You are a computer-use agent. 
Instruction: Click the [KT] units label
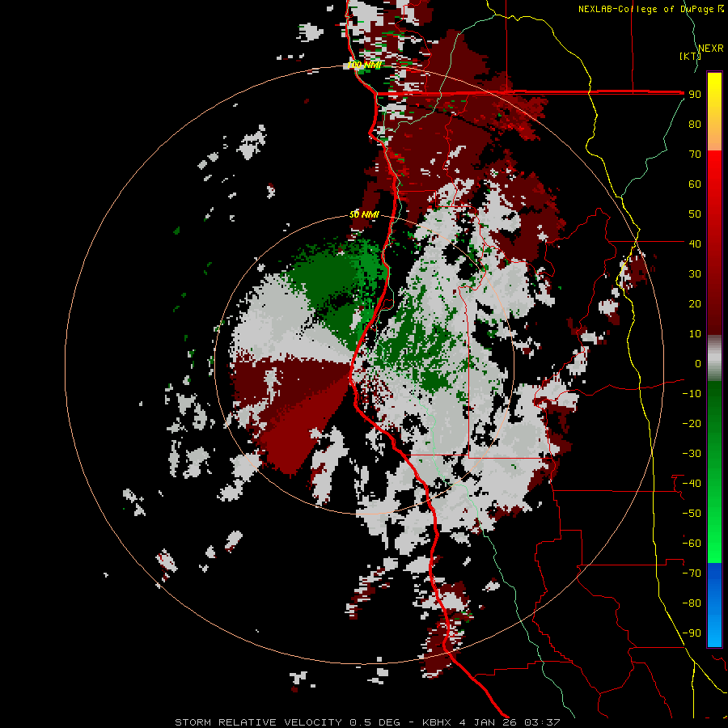click(690, 56)
